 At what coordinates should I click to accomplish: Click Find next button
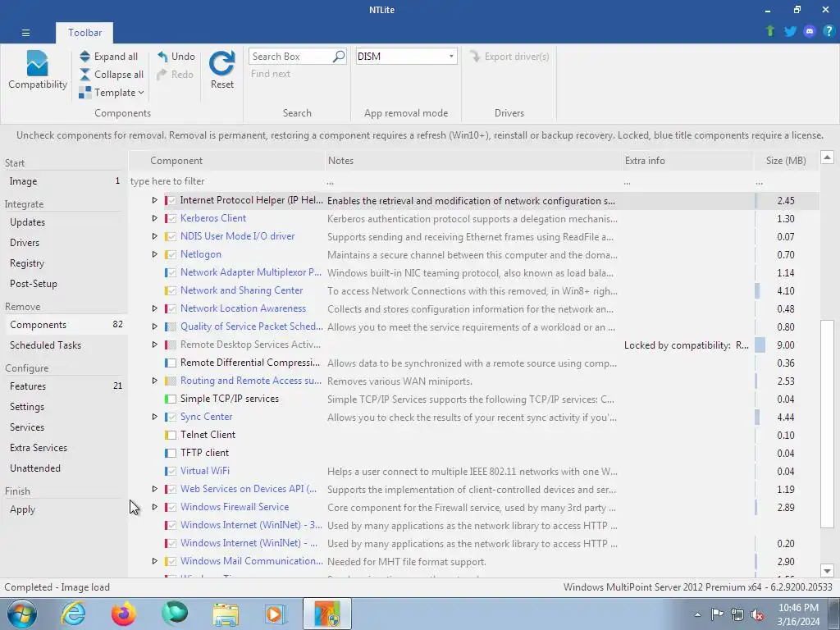tap(271, 74)
